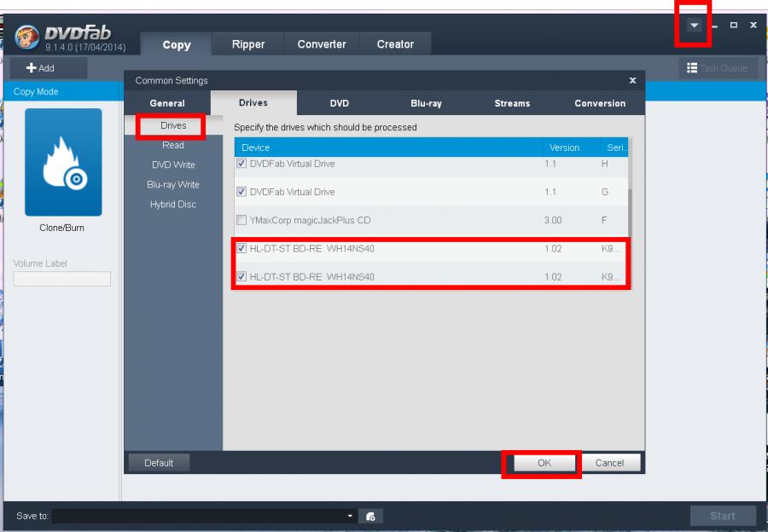Viewport: 768px width, 532px height.
Task: Open the General settings tab
Action: (167, 103)
